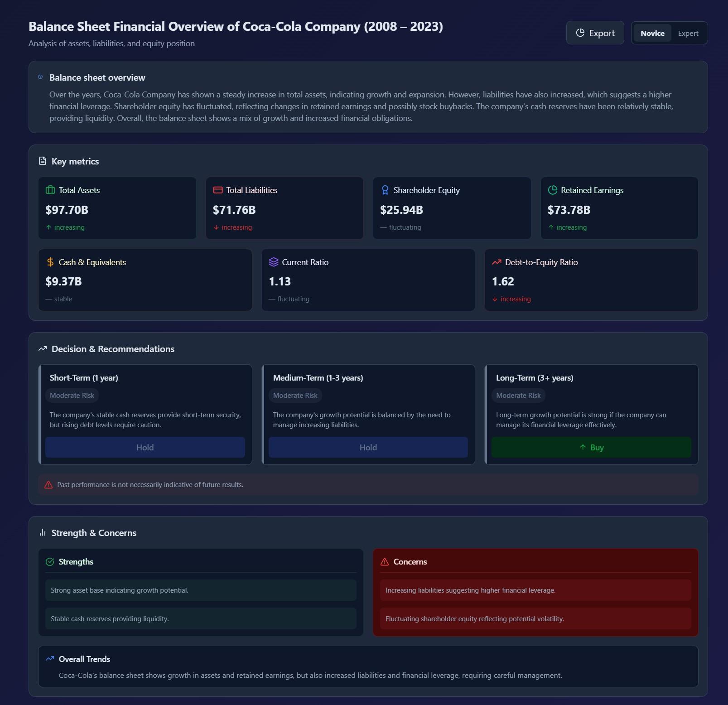Image resolution: width=728 pixels, height=705 pixels.
Task: Click the pie chart icon on Export
Action: [x=580, y=33]
